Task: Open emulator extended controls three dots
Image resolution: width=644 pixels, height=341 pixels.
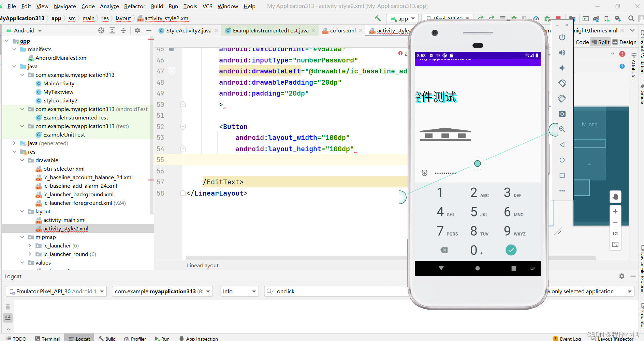Action: click(562, 191)
